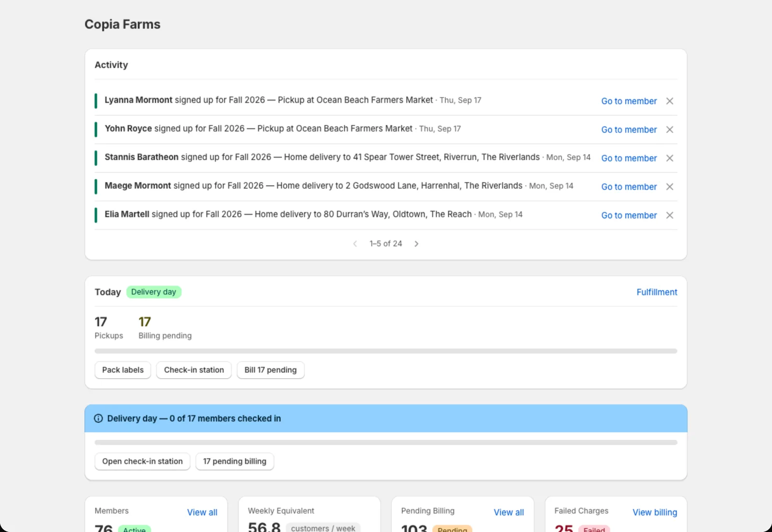Click the Delivery day badge

(154, 292)
